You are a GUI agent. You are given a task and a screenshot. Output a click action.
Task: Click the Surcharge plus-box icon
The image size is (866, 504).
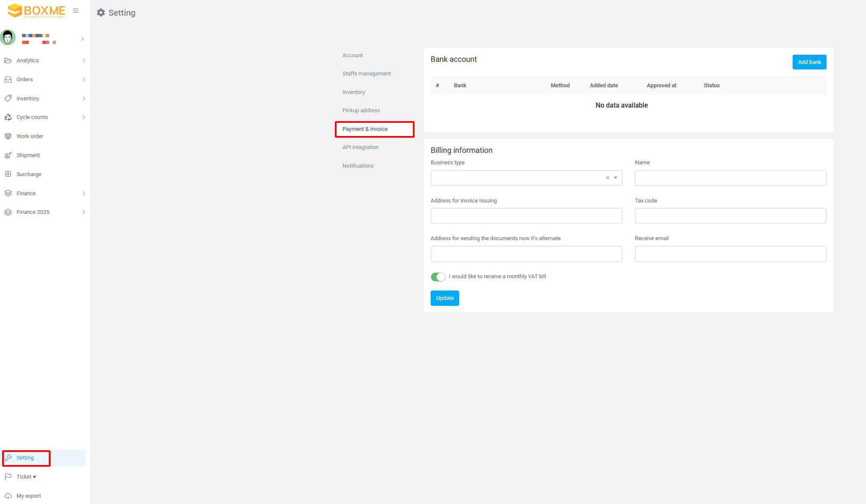pyautogui.click(x=8, y=174)
